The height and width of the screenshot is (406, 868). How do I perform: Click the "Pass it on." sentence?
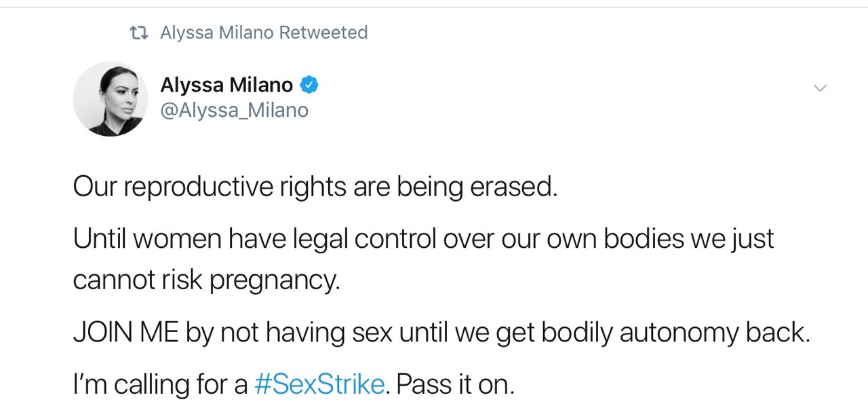click(x=456, y=384)
